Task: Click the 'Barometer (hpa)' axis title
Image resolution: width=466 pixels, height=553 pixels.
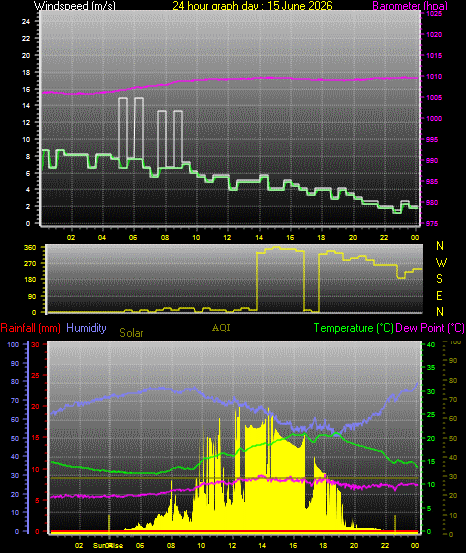Action: click(x=410, y=6)
